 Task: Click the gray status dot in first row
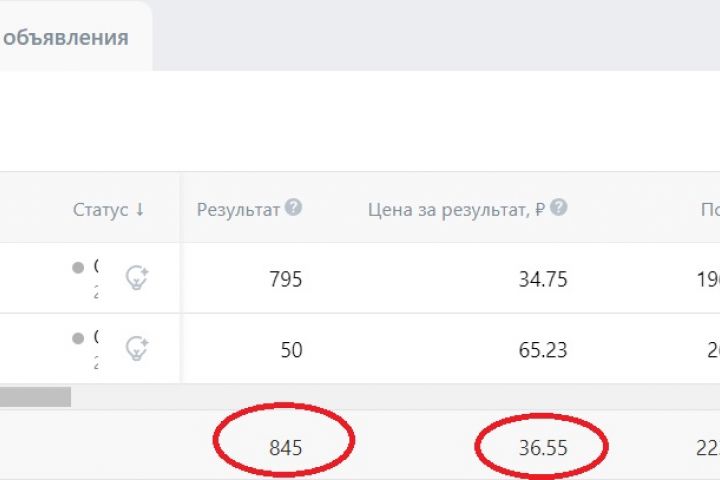tap(78, 268)
